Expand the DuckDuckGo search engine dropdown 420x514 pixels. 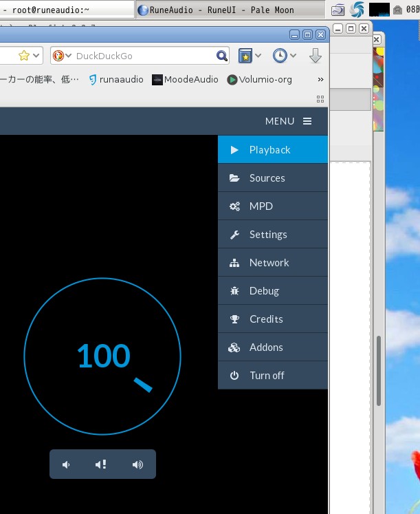(63, 56)
